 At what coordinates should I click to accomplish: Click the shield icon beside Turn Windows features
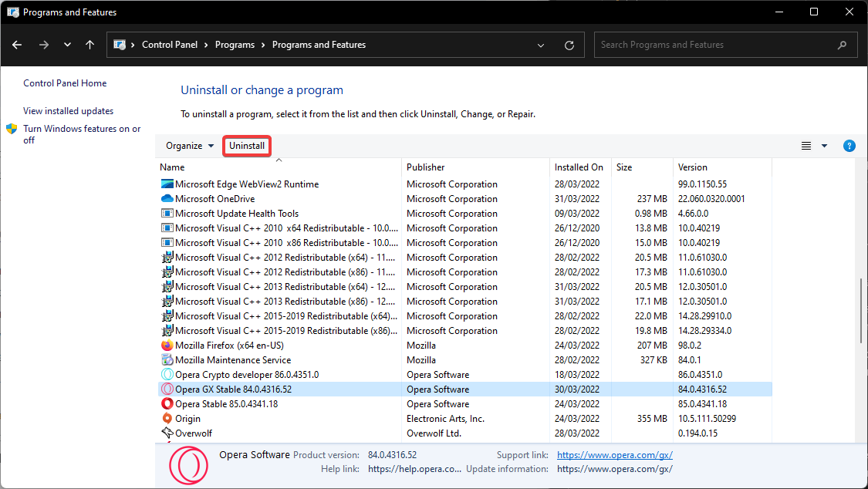pyautogui.click(x=10, y=129)
